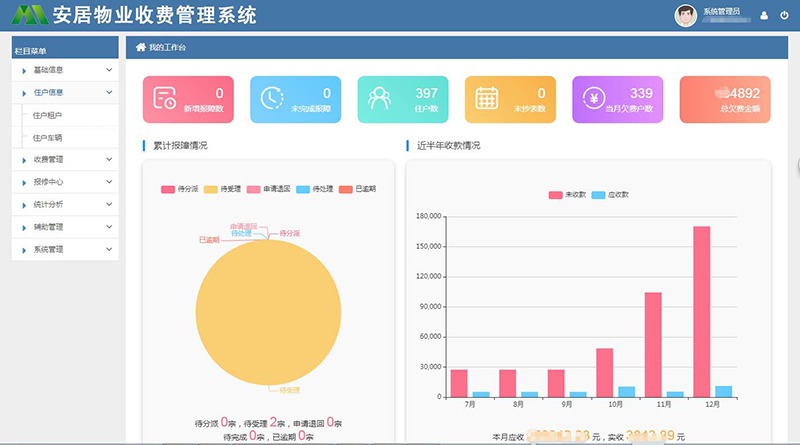Screen dimensions: 800x445
Task: Click the 报修中心 menu entry
Action: pyautogui.click(x=49, y=182)
